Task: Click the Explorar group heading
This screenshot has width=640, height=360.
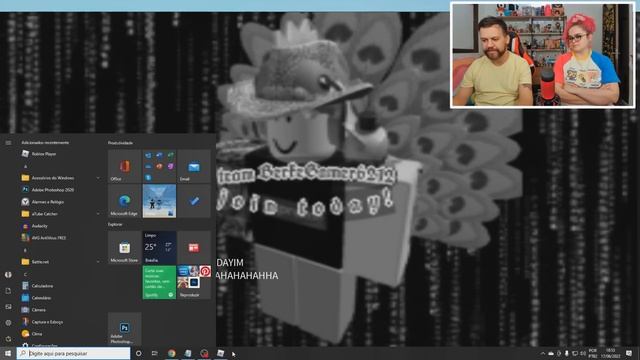Action: (115, 224)
